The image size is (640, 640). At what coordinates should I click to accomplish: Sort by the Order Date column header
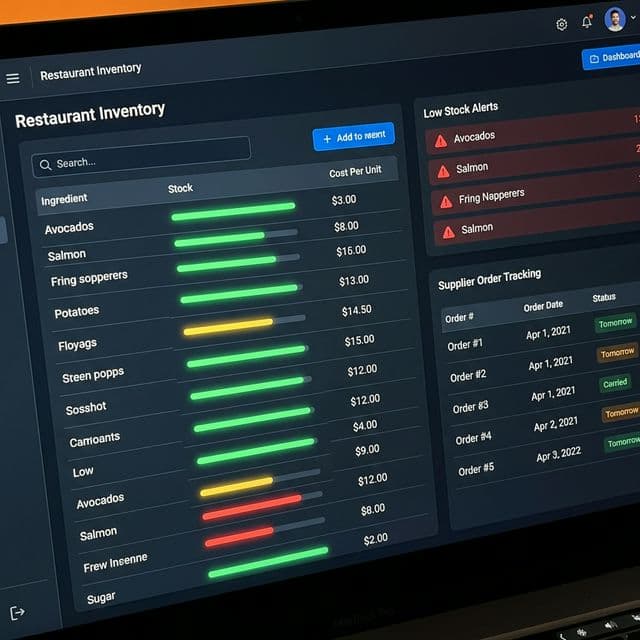tap(543, 306)
